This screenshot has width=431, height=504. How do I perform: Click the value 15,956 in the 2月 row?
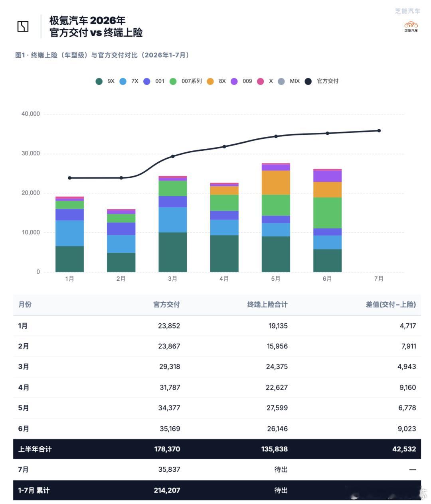pos(277,346)
